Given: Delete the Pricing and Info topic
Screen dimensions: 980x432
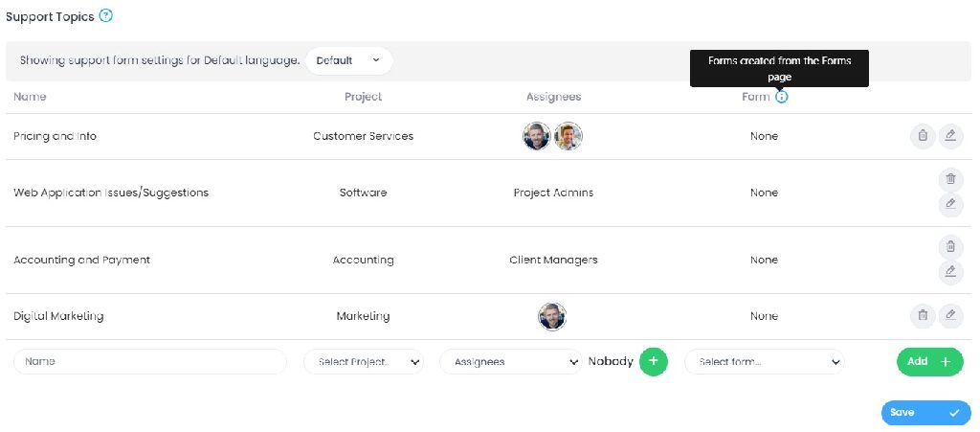Looking at the screenshot, I should [x=923, y=136].
